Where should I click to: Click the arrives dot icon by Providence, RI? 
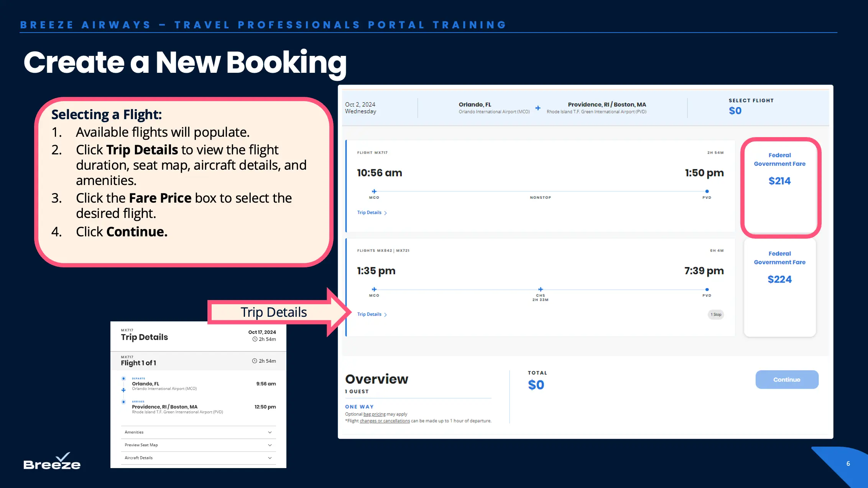point(123,402)
